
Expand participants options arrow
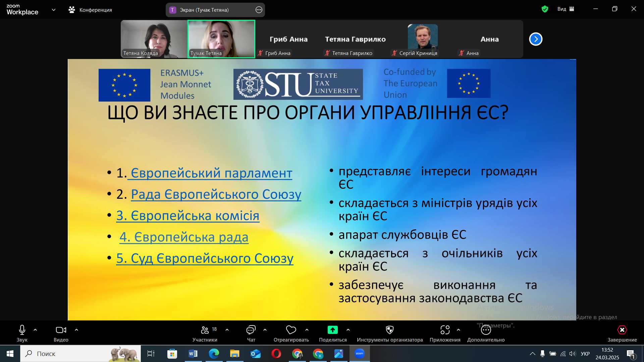click(227, 330)
